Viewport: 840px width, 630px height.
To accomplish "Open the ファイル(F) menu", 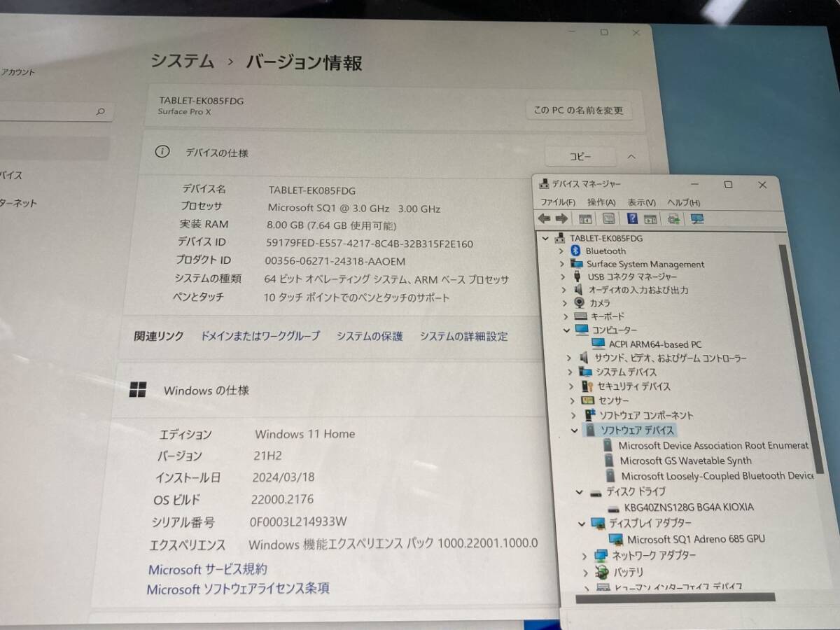I will pyautogui.click(x=558, y=202).
